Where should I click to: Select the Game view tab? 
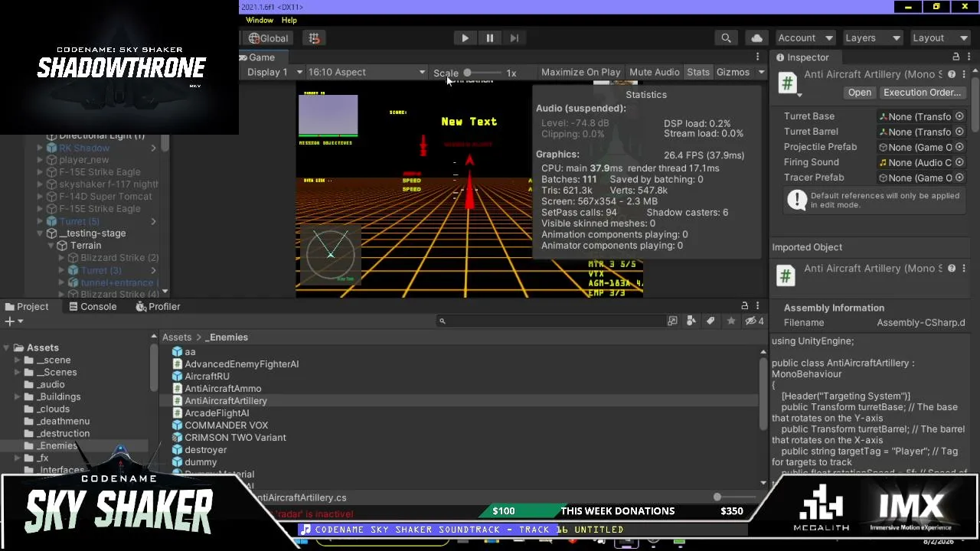(261, 57)
